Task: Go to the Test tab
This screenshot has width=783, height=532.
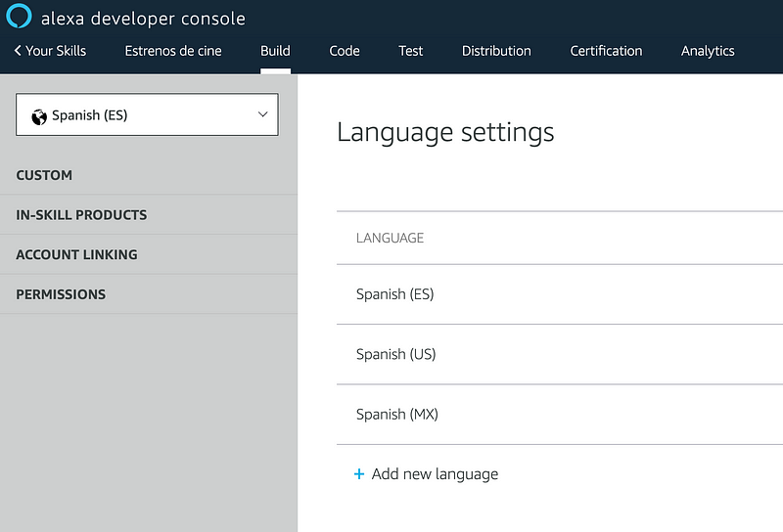Action: tap(411, 51)
